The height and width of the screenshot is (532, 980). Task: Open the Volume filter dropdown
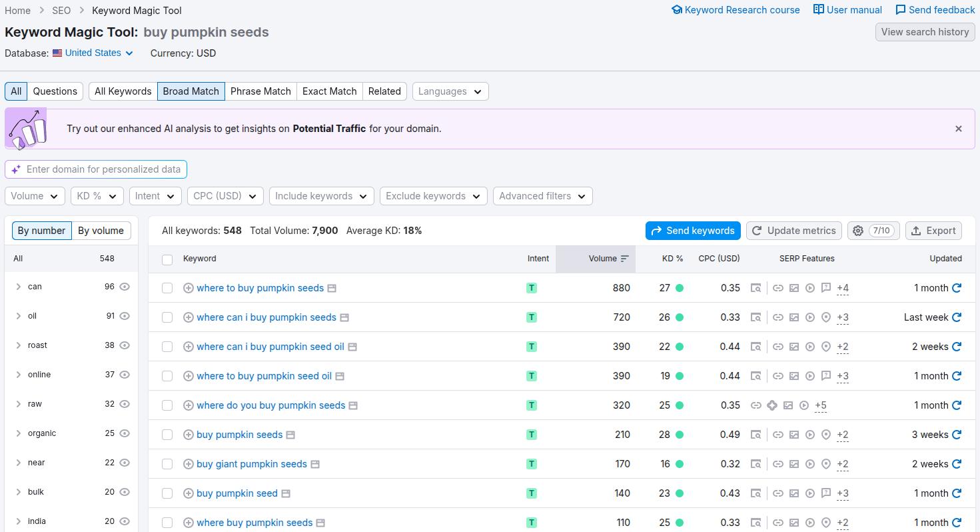[x=35, y=196]
